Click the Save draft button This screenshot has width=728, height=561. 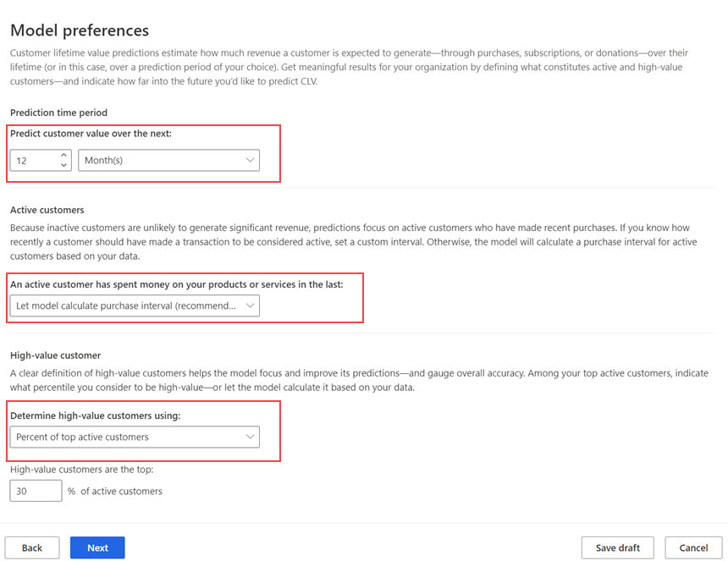617,547
